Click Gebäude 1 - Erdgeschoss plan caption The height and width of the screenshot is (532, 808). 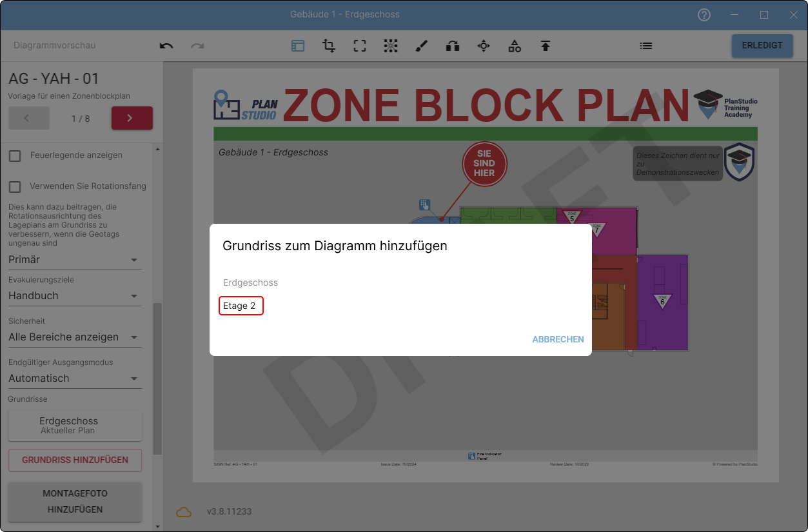click(x=273, y=153)
